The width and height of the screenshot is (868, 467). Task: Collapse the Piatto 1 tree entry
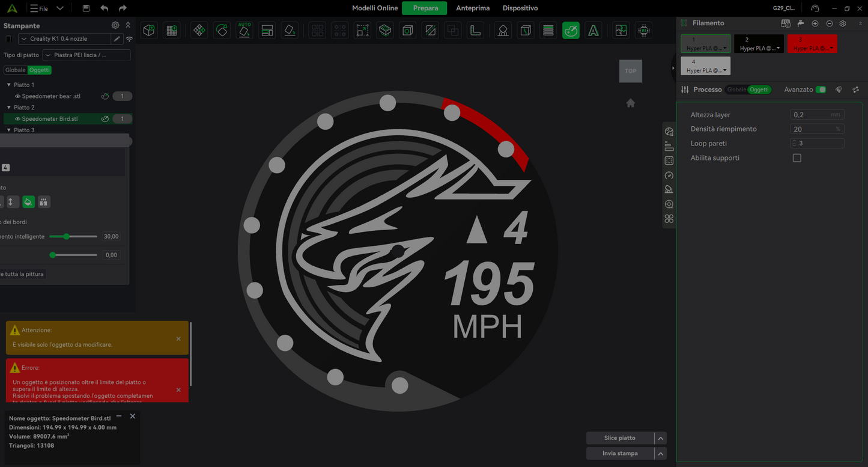tap(7, 84)
